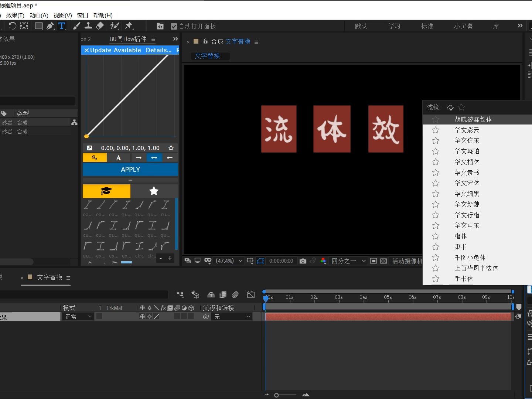Click the Flow both-directions arrow button
The image size is (532, 399).
(x=154, y=158)
